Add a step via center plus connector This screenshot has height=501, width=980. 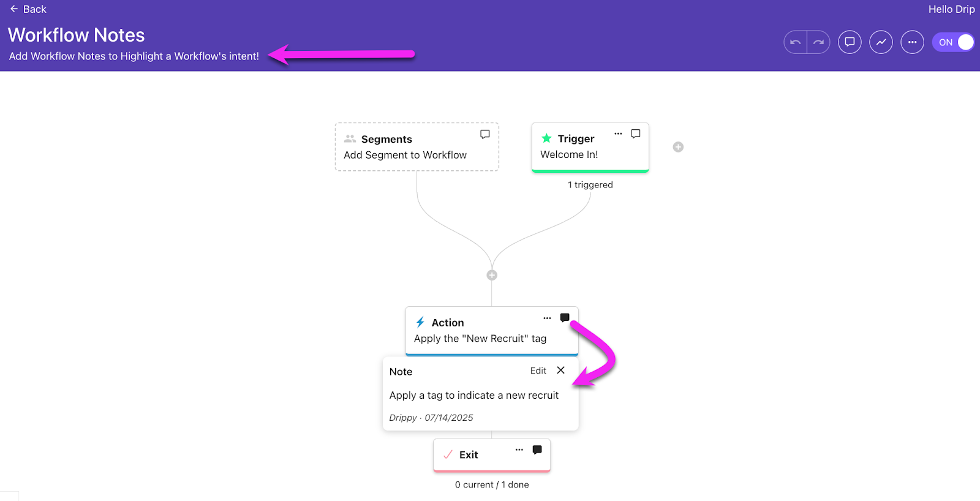[492, 275]
